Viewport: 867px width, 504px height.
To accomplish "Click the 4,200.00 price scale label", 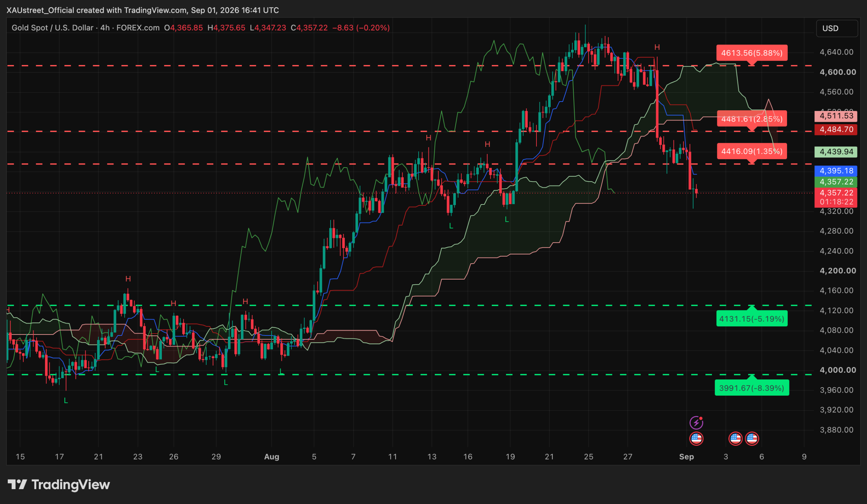I will [838, 271].
